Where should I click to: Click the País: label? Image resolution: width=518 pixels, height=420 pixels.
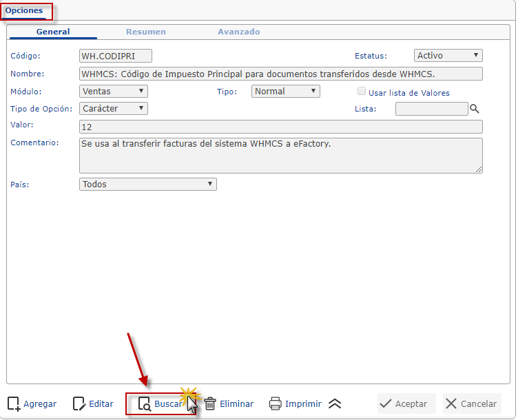coord(20,185)
